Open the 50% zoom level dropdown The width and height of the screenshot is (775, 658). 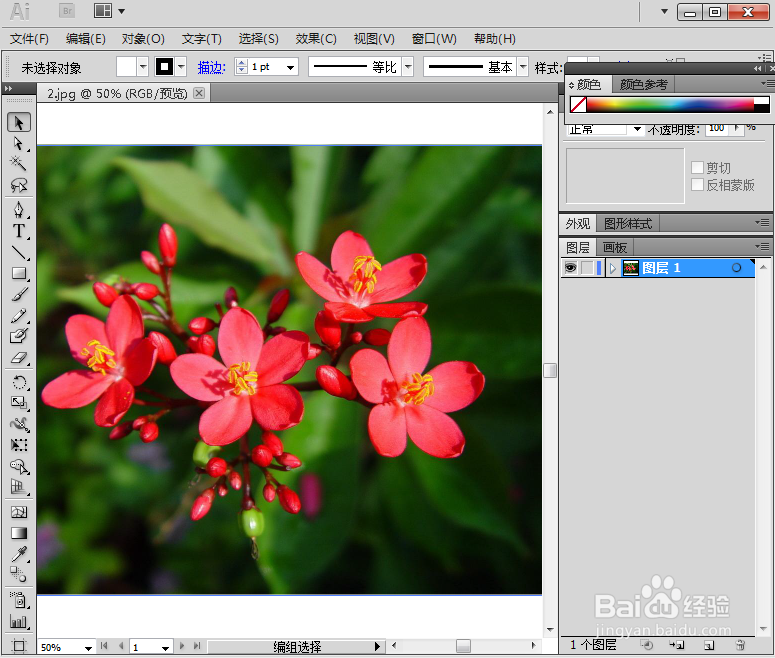tap(88, 647)
